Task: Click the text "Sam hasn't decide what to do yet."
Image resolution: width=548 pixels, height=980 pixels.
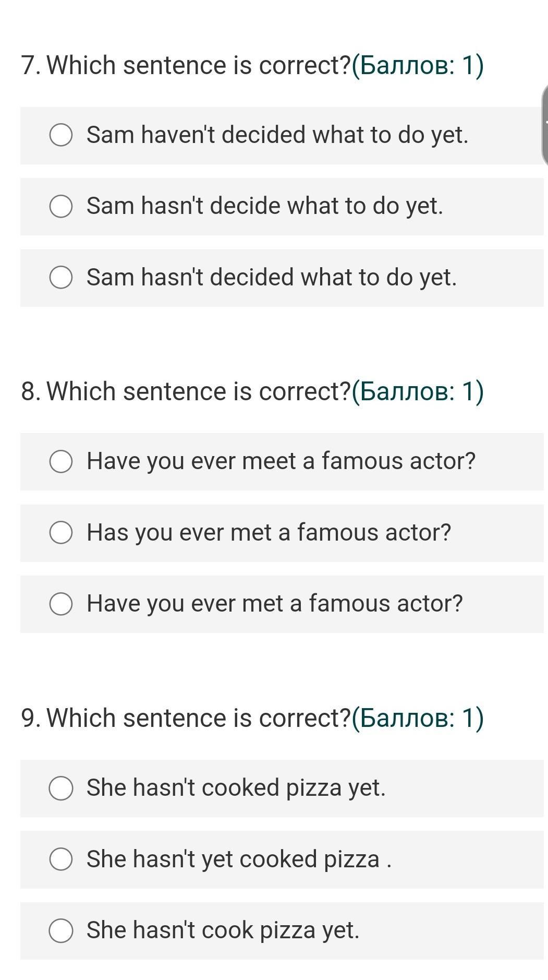Action: click(265, 206)
